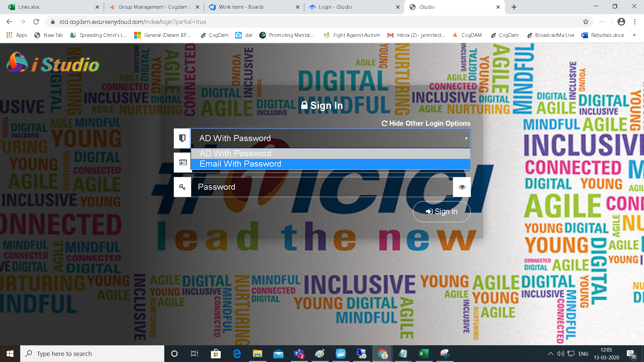Open Mail app from taskbar
Viewport: 644px width, 362px height.
[278, 354]
